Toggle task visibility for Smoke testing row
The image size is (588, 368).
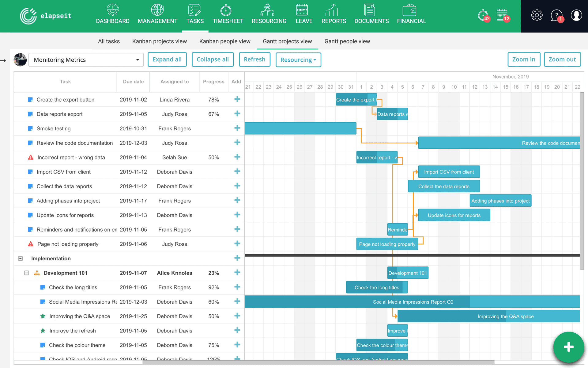point(30,128)
